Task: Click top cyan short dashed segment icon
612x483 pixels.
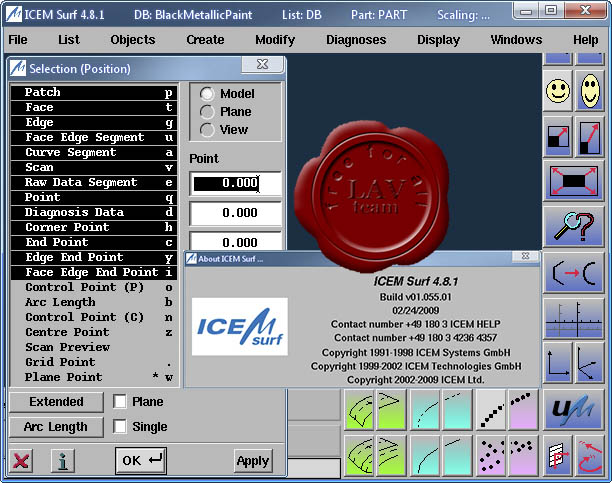Action: coord(457,410)
